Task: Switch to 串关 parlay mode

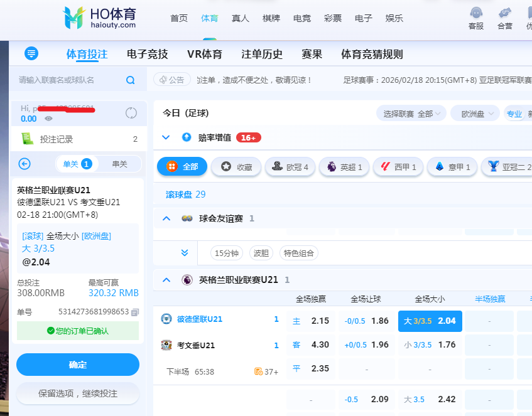Action: click(119, 164)
